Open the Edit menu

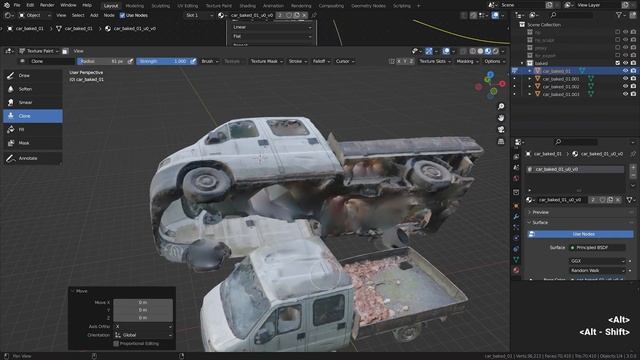click(x=30, y=5)
